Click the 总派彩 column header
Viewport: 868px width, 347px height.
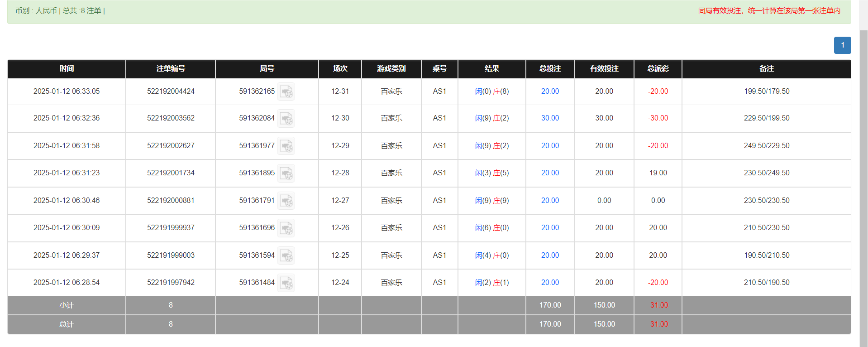658,69
